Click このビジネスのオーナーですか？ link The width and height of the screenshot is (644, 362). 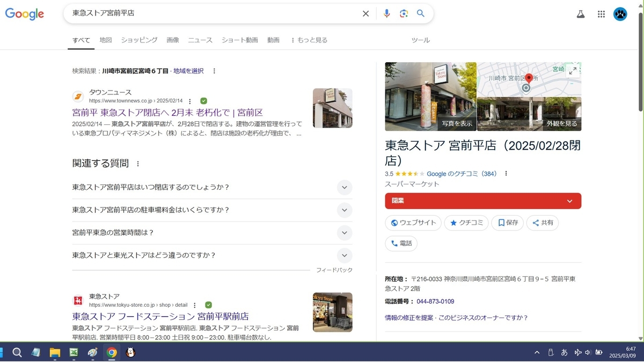tap(483, 317)
